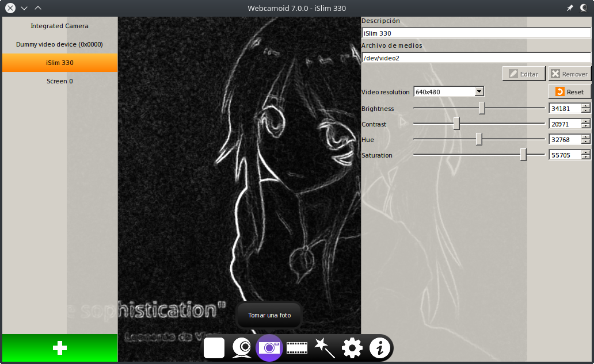Click the /dev/video2 media file field
This screenshot has width=594, height=364.
click(x=476, y=58)
